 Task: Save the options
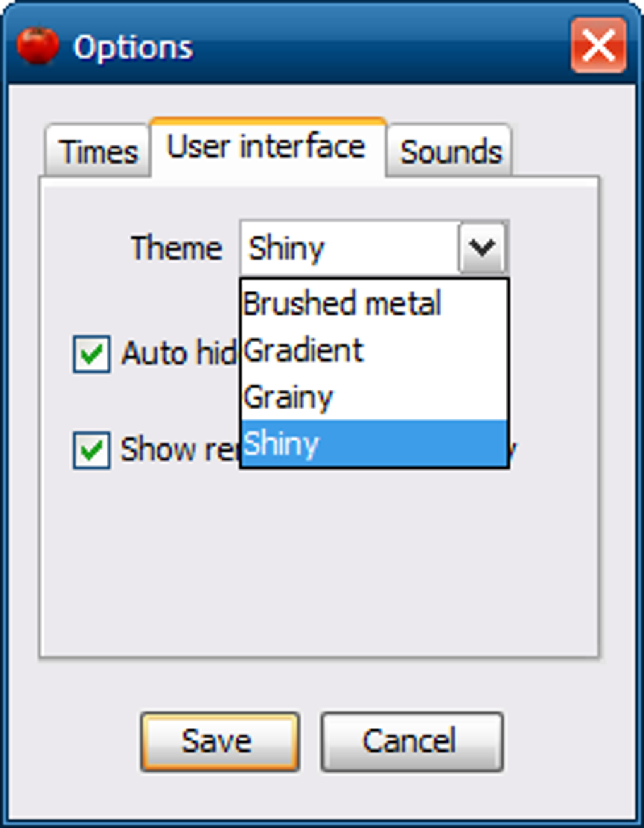click(220, 741)
